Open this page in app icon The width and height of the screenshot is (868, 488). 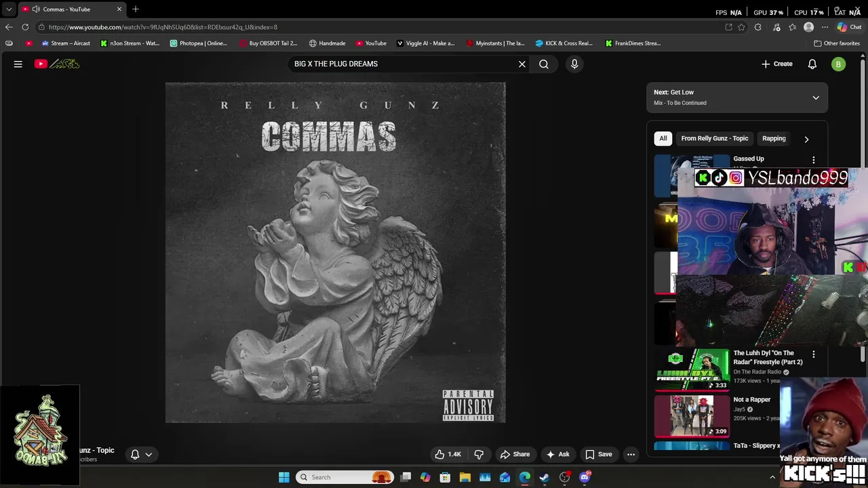[x=728, y=27]
